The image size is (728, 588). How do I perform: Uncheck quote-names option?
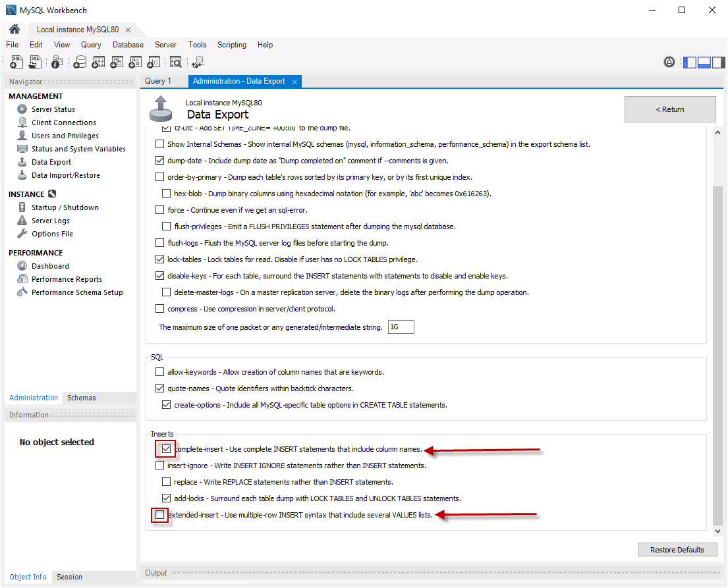tap(159, 388)
